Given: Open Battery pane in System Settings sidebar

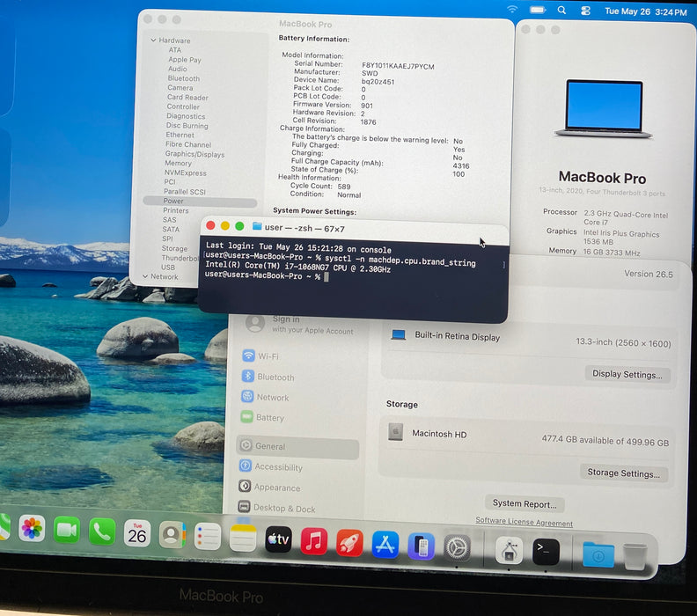Looking at the screenshot, I should point(297,417).
